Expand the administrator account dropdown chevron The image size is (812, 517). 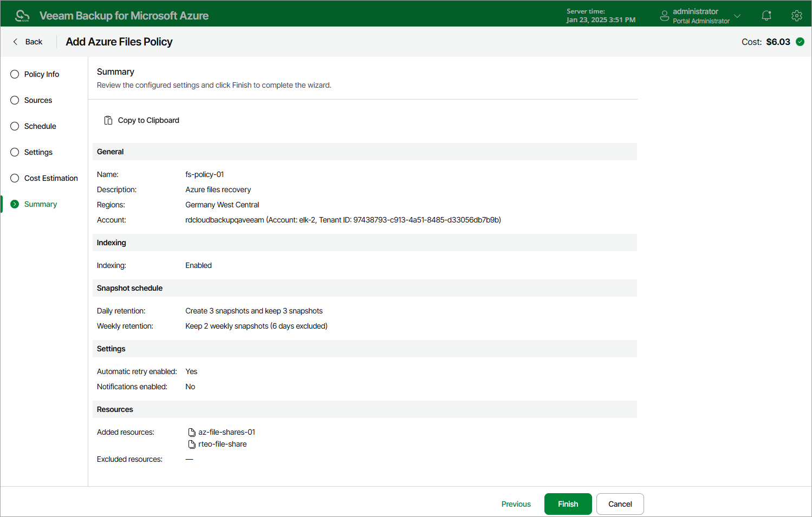coord(737,16)
